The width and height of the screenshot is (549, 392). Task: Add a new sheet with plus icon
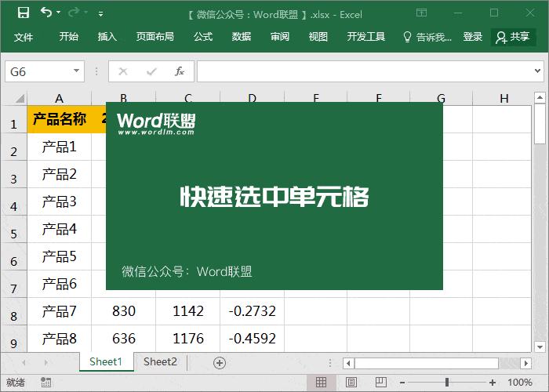(220, 363)
